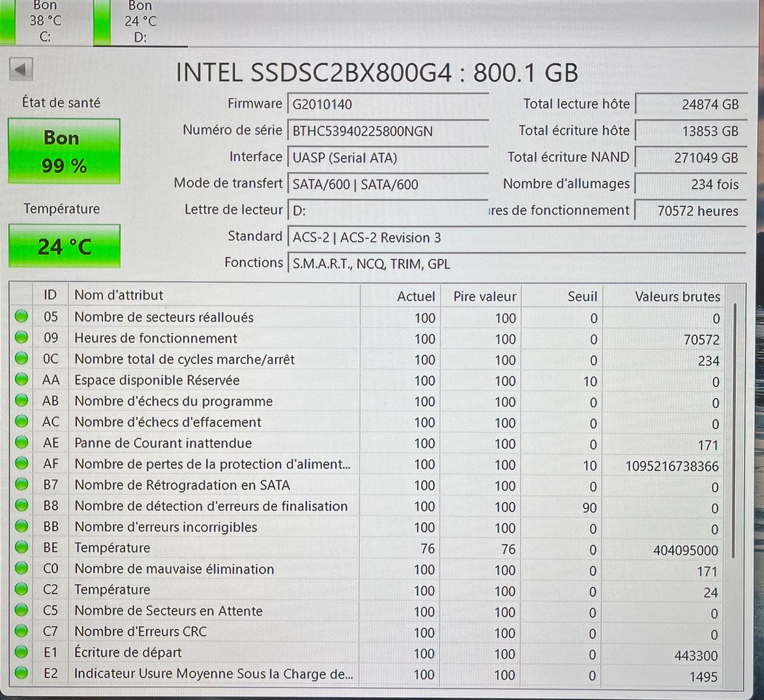
Task: Click the previous disk arrow button
Action: pyautogui.click(x=21, y=69)
